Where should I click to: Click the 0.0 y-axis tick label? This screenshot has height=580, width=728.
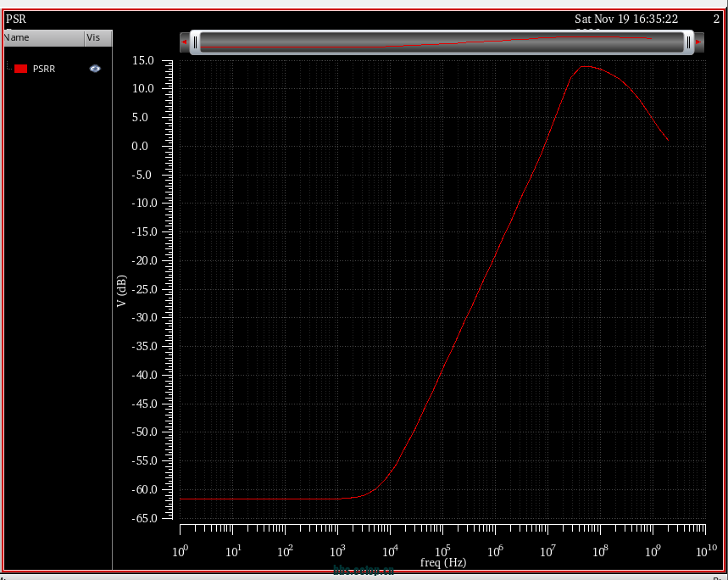(x=140, y=147)
